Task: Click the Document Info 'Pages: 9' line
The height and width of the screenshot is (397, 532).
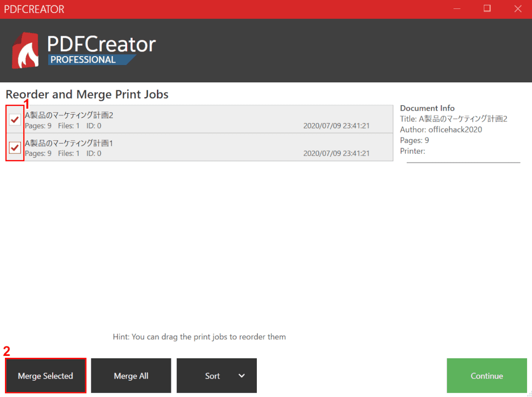Action: (x=414, y=140)
